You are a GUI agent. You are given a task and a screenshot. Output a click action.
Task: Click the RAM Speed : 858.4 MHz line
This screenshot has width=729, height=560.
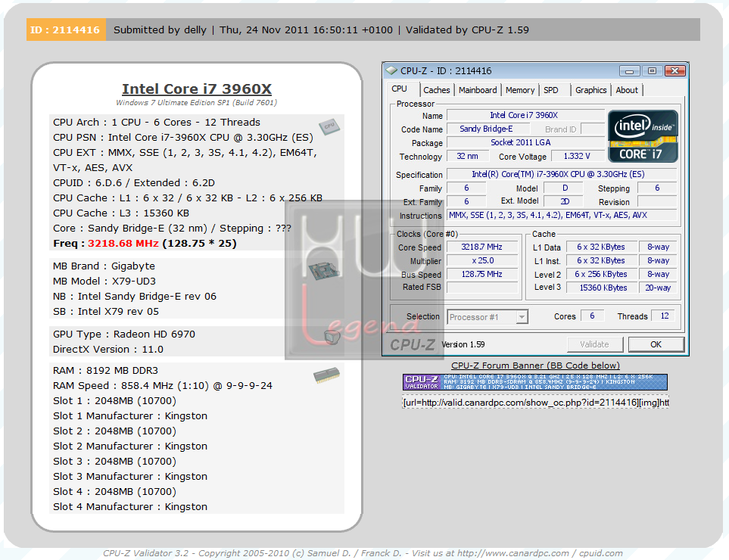point(163,386)
